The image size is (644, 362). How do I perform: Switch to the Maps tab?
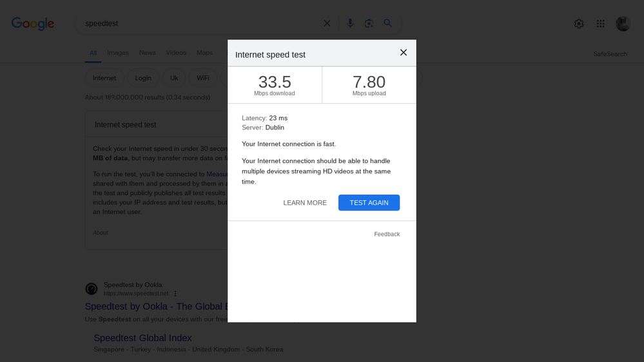click(x=204, y=53)
